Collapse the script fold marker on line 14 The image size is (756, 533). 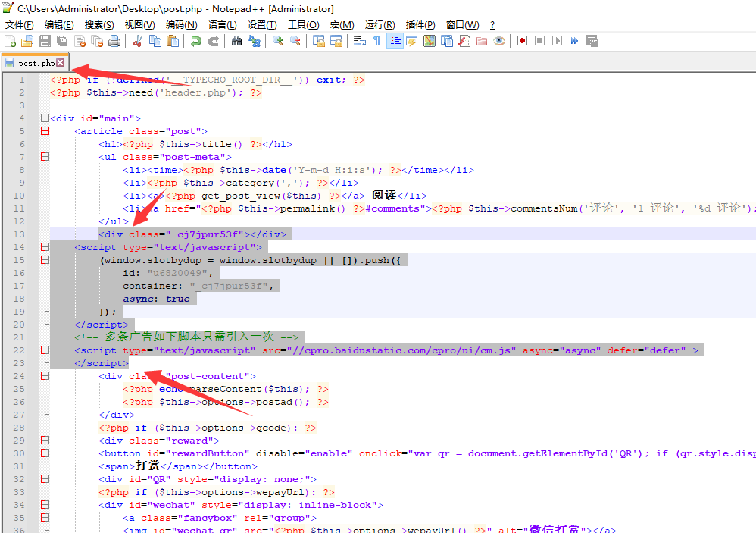45,247
